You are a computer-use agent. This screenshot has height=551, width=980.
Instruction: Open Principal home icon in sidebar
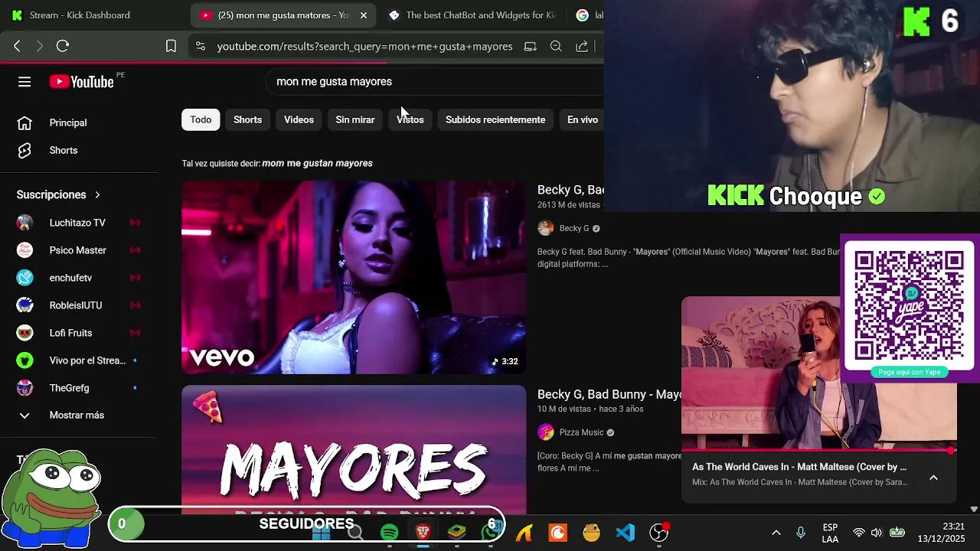pos(24,122)
